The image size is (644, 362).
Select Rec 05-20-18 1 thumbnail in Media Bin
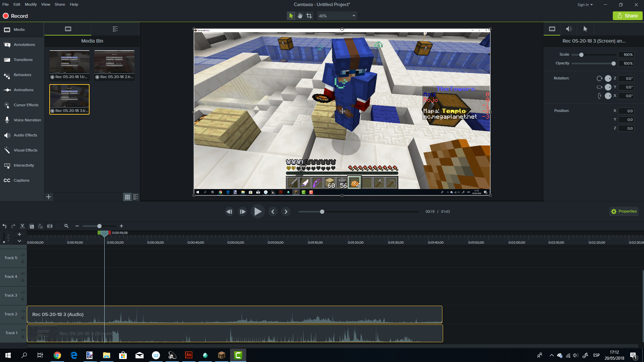click(x=69, y=65)
